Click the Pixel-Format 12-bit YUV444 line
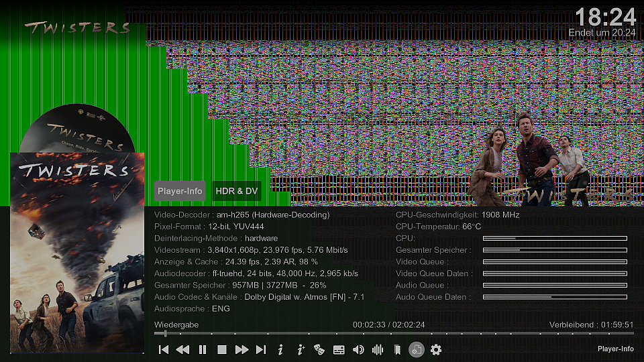644x362 pixels. pyautogui.click(x=209, y=227)
